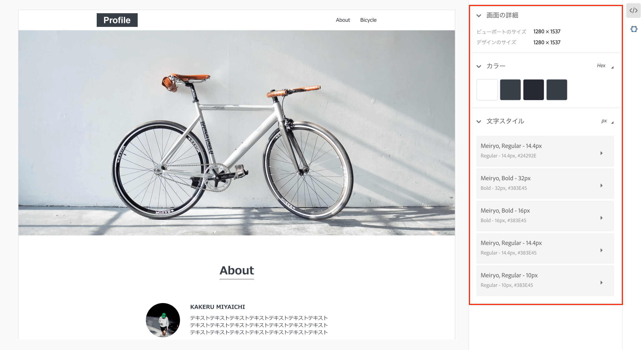644x350 pixels.
Task: Select the white color swatch
Action: [487, 90]
